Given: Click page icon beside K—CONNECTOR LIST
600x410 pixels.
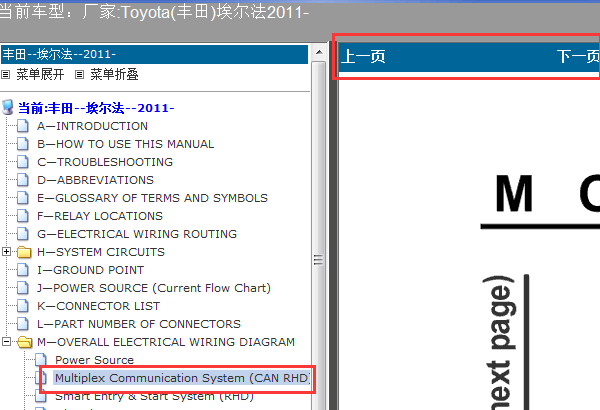Looking at the screenshot, I should [23, 306].
